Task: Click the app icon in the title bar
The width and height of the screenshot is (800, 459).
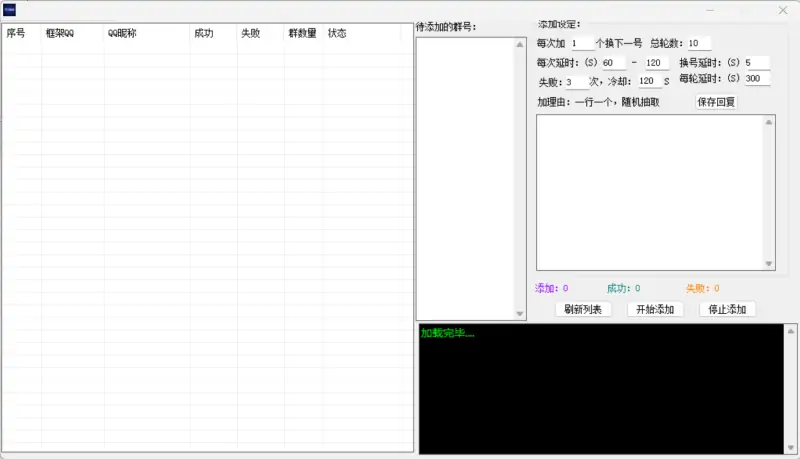Action: tap(9, 9)
